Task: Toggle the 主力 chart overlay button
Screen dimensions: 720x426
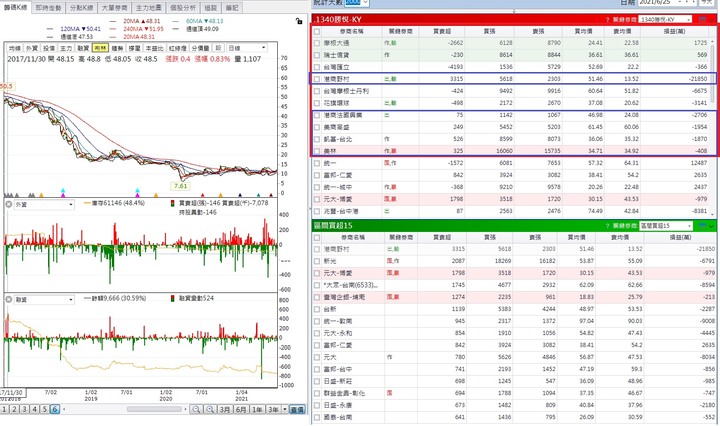Action: point(66,48)
